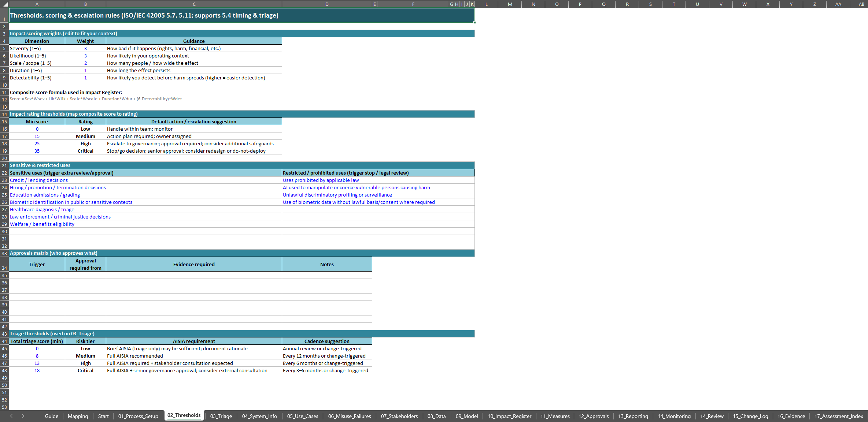This screenshot has height=422, width=868.
Task: Select the 01_Process_Setup tab
Action: point(138,416)
